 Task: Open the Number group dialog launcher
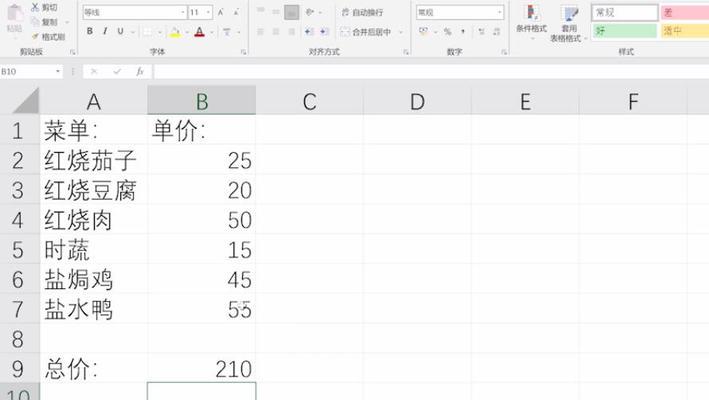pos(504,52)
